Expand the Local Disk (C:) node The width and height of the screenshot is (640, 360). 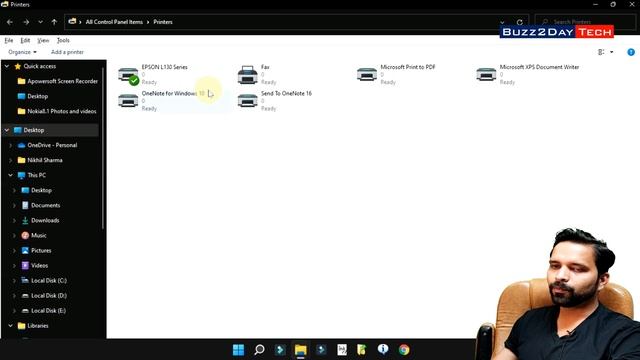[14, 281]
